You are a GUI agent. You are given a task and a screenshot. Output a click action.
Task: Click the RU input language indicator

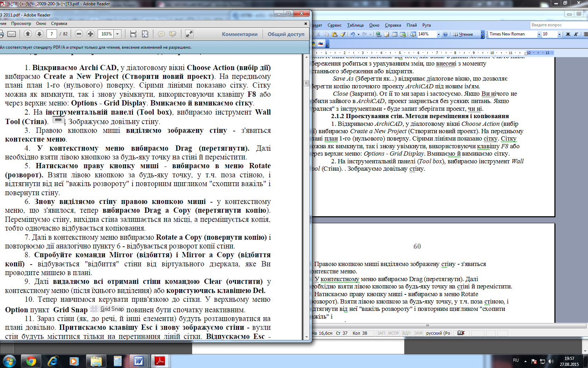pos(516,360)
